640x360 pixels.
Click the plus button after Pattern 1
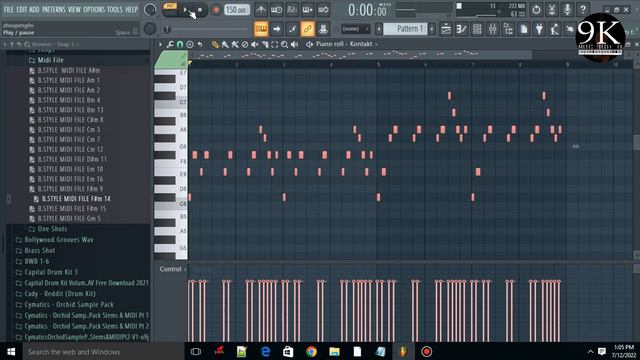432,29
